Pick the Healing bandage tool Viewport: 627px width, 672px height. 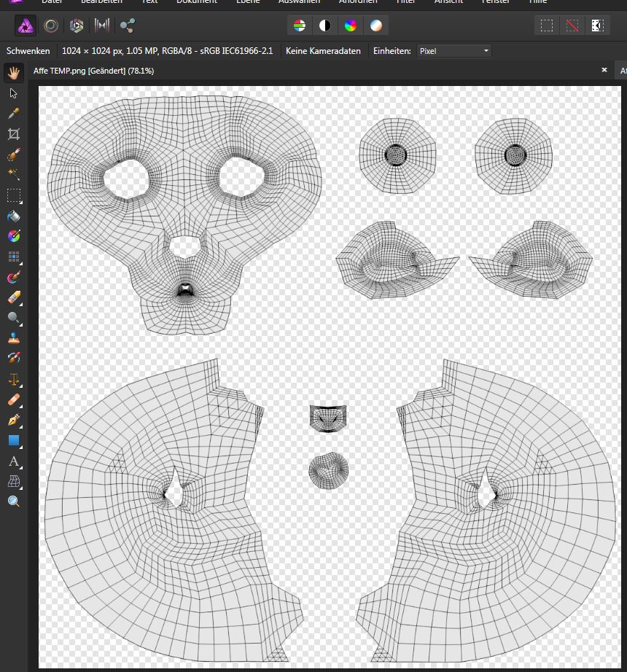[13, 399]
